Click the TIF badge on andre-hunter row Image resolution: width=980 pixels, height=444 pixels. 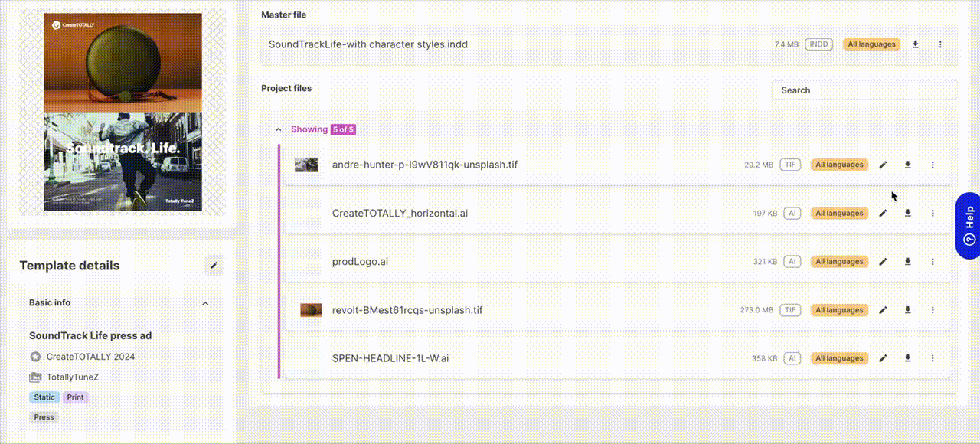(x=791, y=165)
